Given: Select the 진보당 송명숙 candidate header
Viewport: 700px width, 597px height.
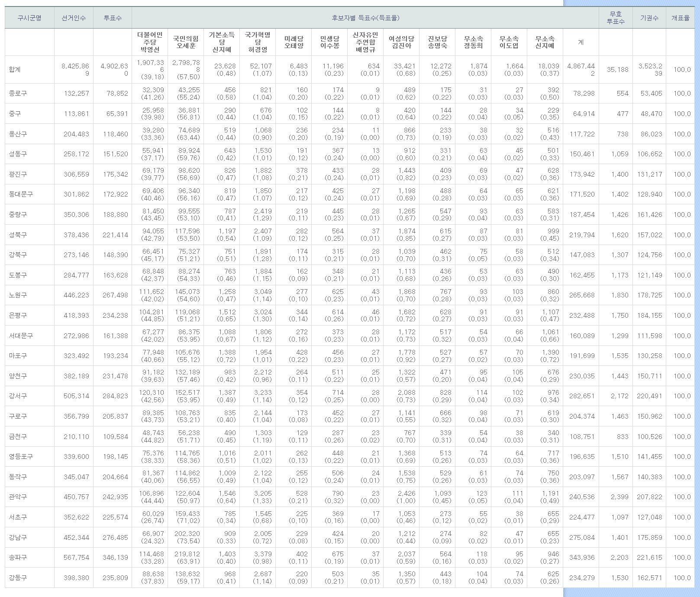Looking at the screenshot, I should click(x=437, y=42).
